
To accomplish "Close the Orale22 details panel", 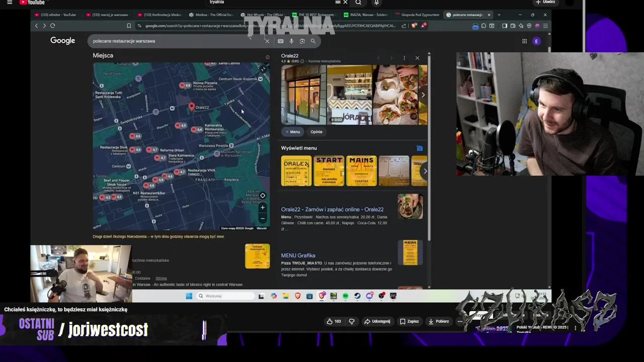I will (417, 58).
